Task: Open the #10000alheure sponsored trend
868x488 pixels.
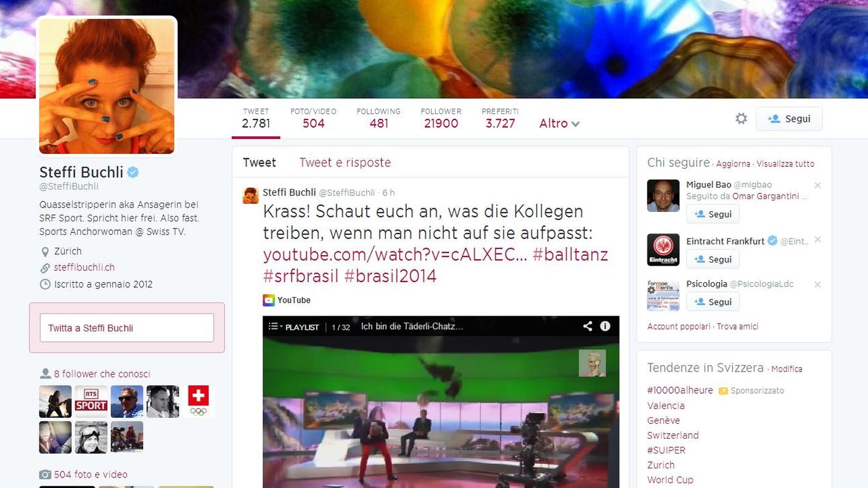Action: pyautogui.click(x=680, y=390)
